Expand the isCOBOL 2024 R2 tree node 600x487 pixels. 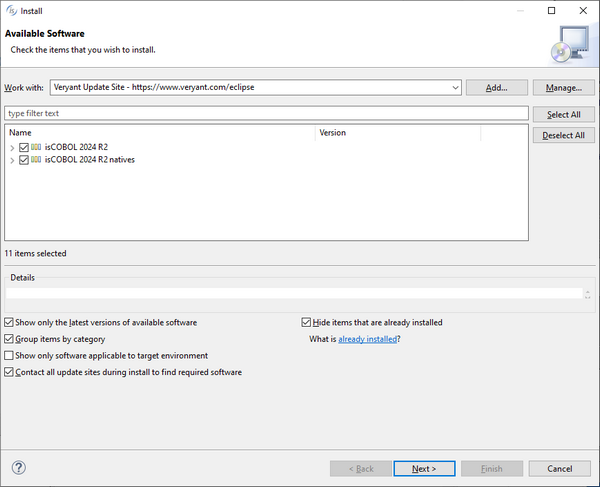coord(12,148)
